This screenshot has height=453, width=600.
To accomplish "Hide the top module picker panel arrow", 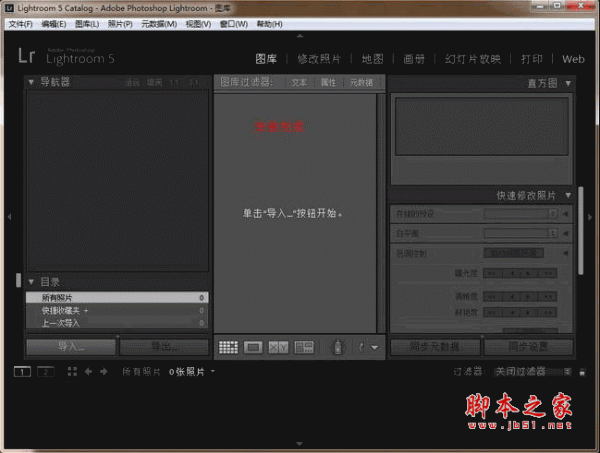I will point(300,36).
